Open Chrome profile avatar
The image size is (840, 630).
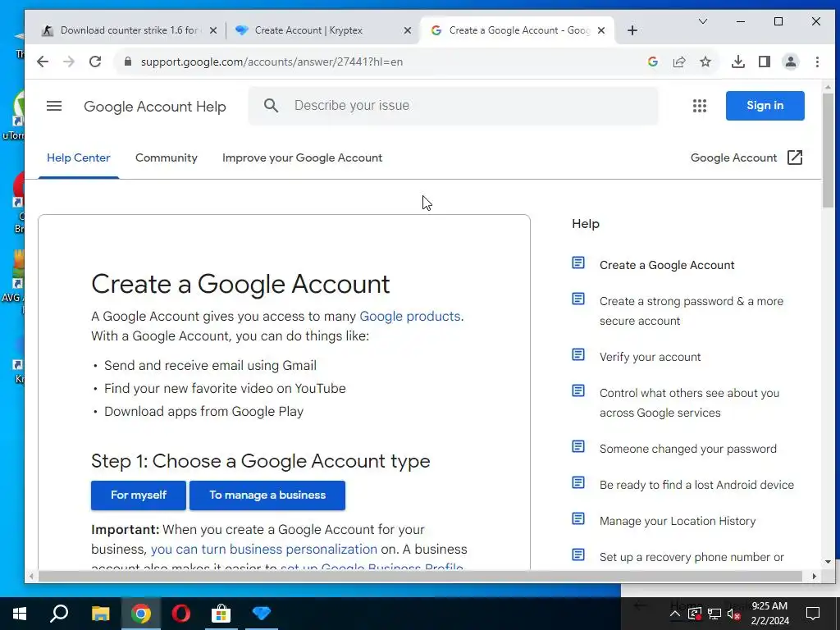pyautogui.click(x=791, y=62)
